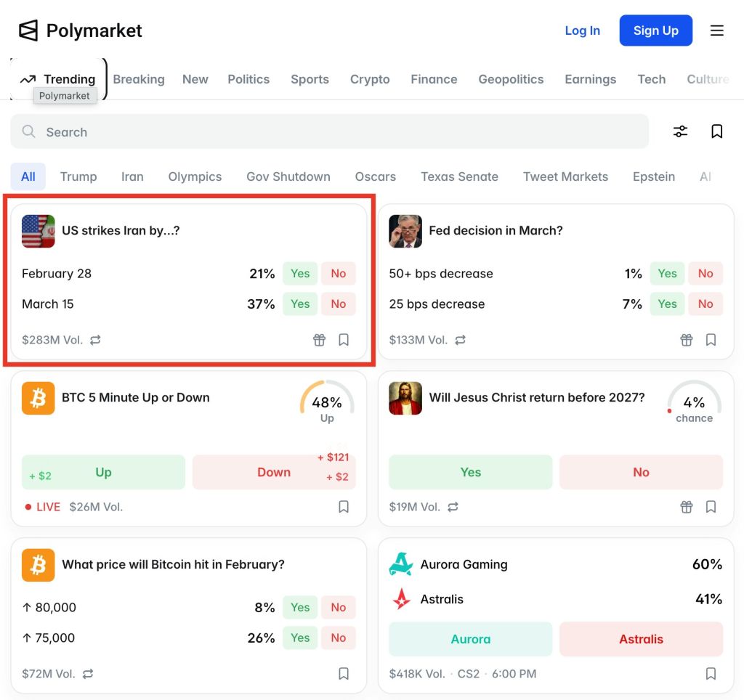Filter by the Olympics topic chip

pyautogui.click(x=195, y=176)
